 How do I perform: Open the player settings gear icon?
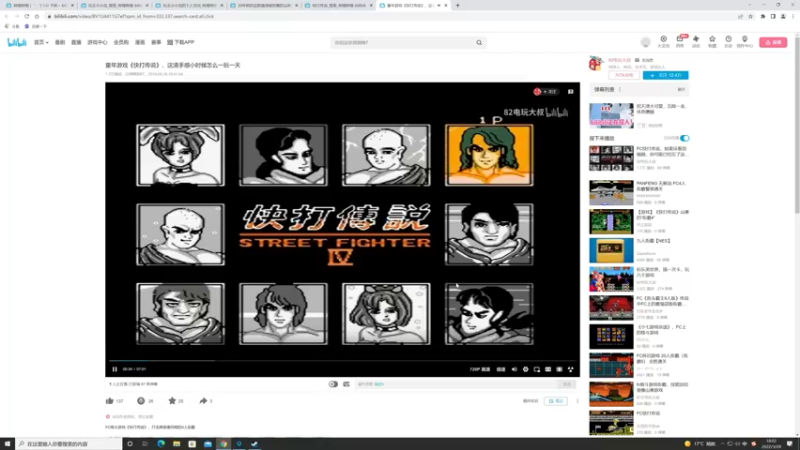[x=526, y=369]
